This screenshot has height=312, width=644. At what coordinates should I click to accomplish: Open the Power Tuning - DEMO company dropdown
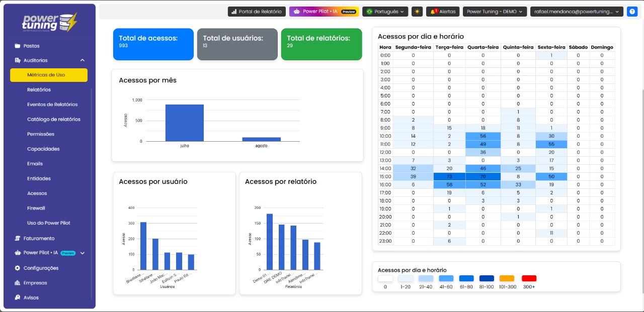tap(494, 12)
